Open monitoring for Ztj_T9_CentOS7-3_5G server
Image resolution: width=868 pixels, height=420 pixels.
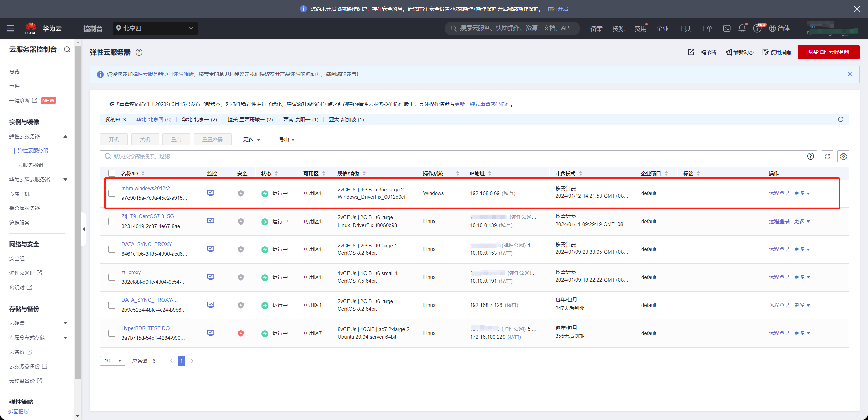point(211,221)
